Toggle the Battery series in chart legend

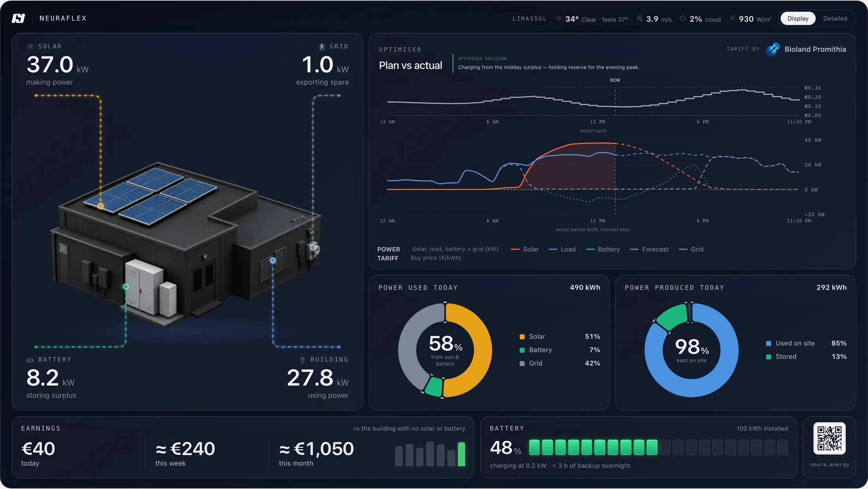[x=603, y=249]
